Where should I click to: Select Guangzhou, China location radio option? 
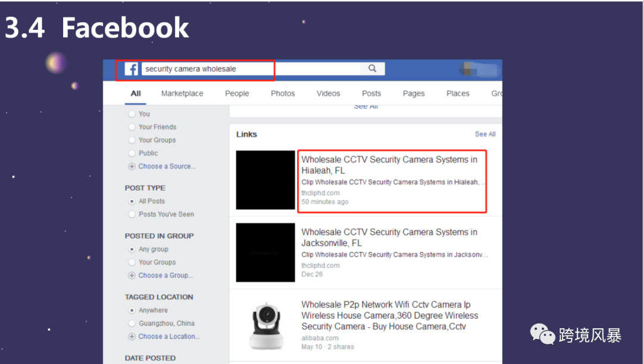(132, 324)
